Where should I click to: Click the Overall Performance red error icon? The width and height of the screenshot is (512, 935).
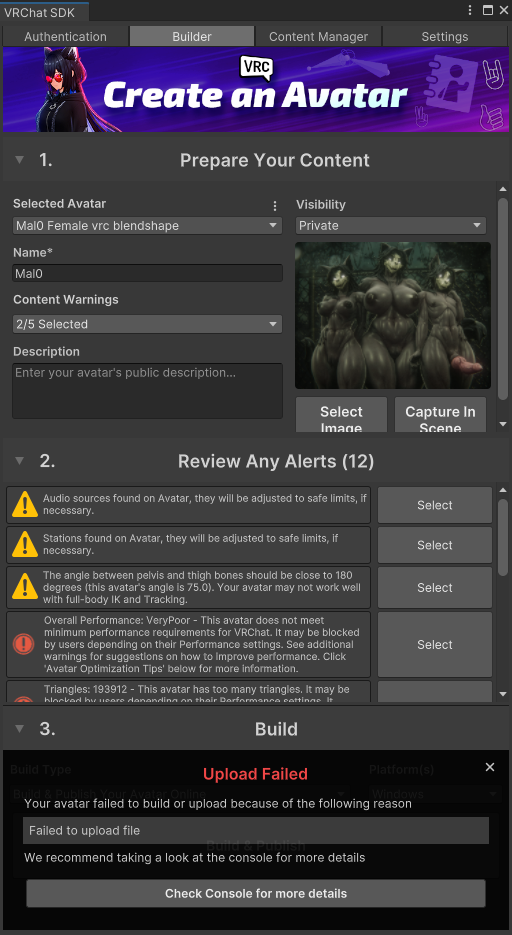pyautogui.click(x=24, y=644)
